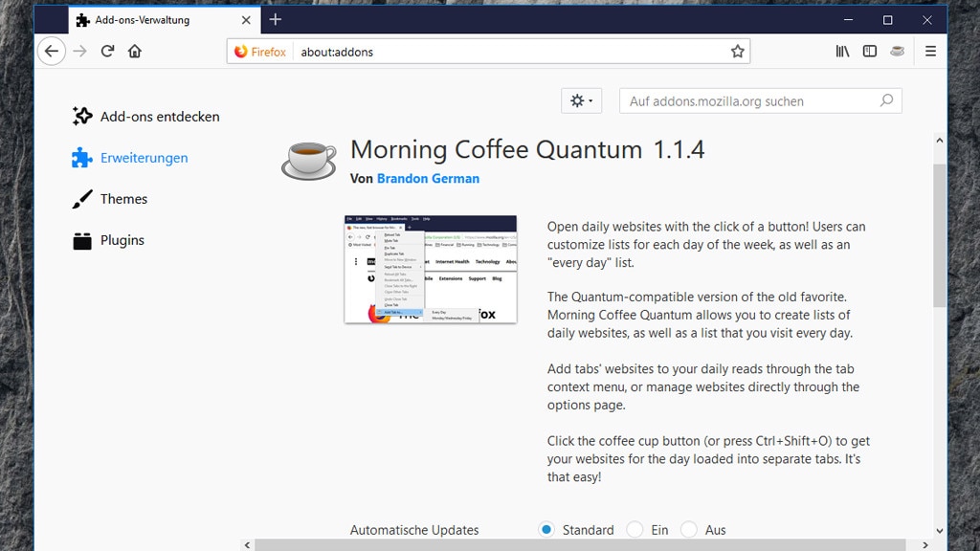Click the horizontal scroll right arrow

point(925,545)
